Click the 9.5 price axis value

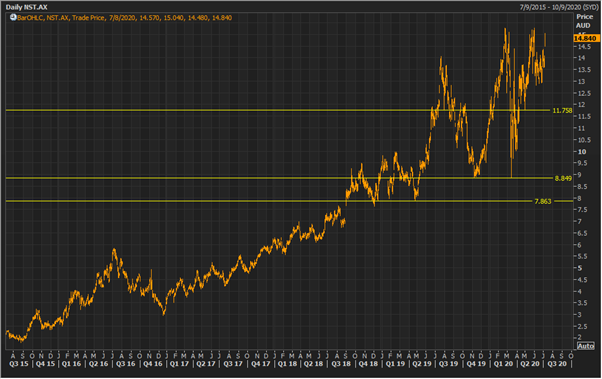(582, 163)
